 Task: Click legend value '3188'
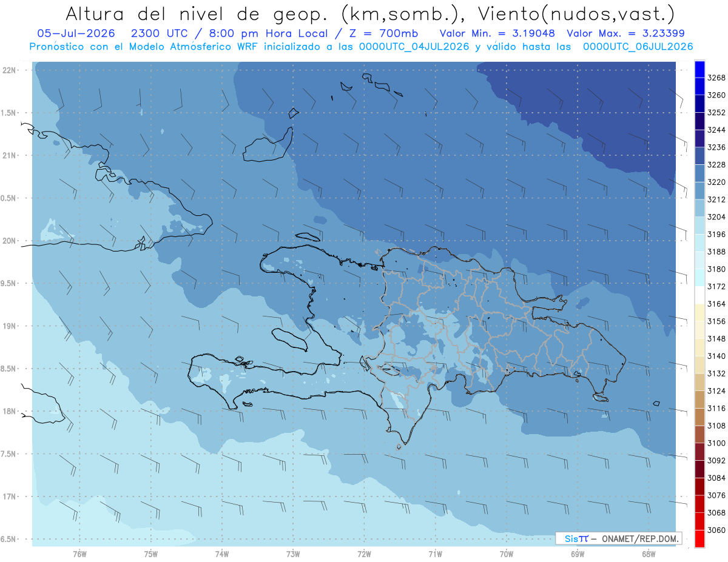pyautogui.click(x=716, y=252)
